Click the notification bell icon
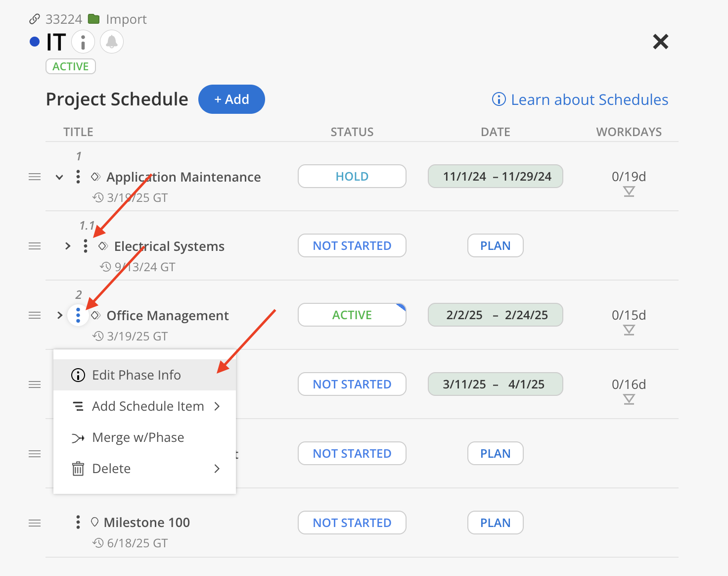The height and width of the screenshot is (576, 728). coord(112,42)
